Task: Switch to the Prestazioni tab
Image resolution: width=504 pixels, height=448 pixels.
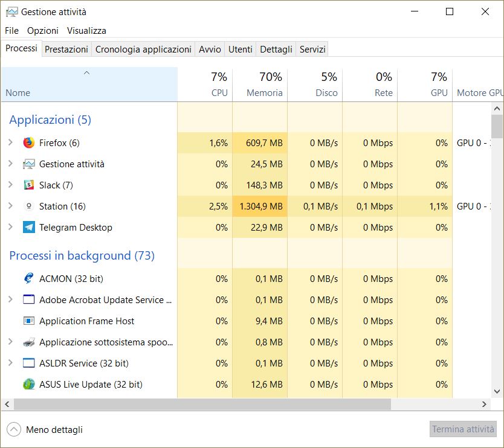Action: tap(66, 50)
